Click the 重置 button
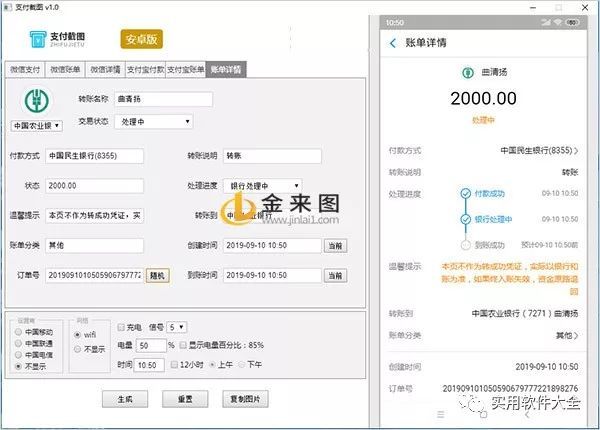Screen dimensions: 600x430 [x=185, y=399]
